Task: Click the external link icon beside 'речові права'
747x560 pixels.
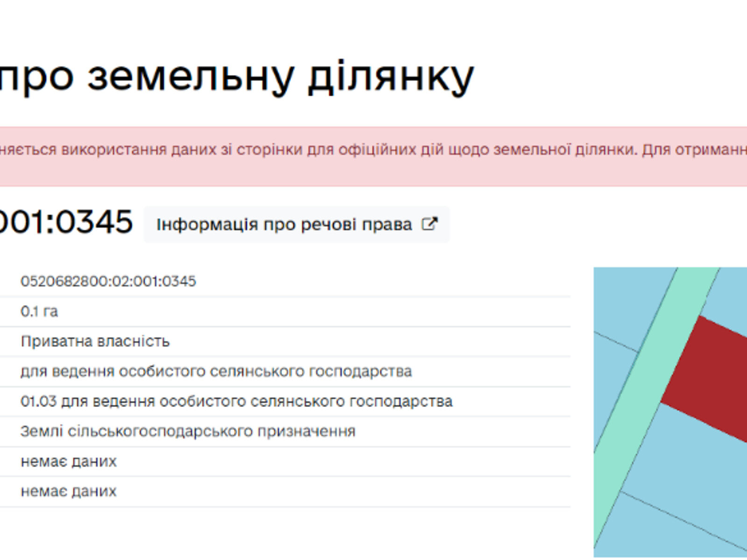Action: click(430, 224)
